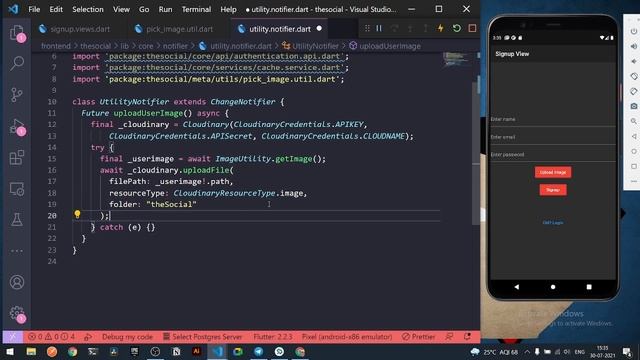Open the Run menu
The height and width of the screenshot is (360, 640).
click(x=165, y=9)
